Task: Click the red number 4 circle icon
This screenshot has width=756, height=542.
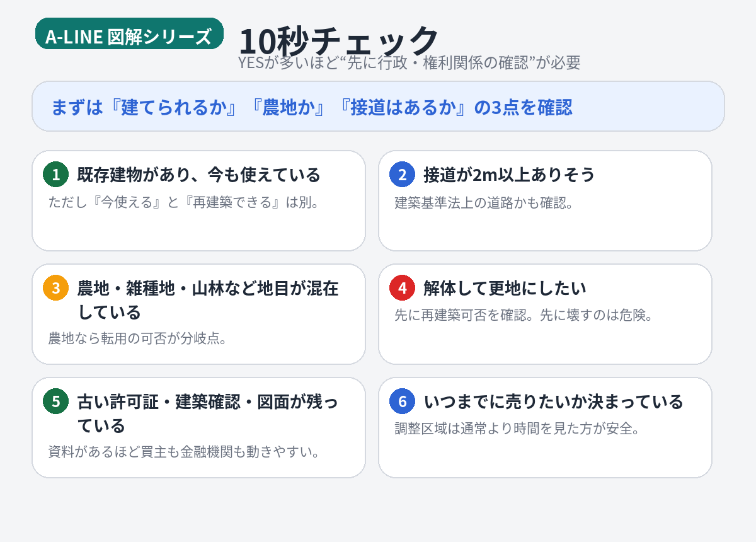Action: [x=402, y=288]
